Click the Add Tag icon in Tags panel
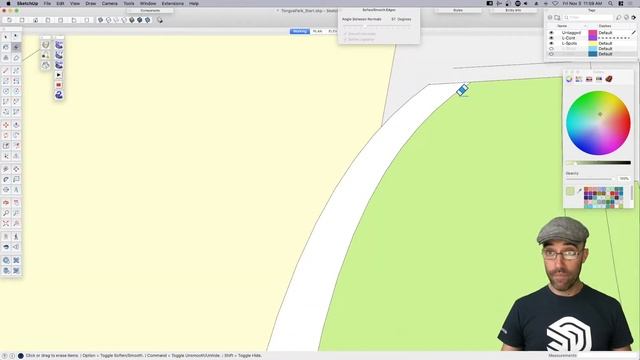640x360 pixels. click(x=550, y=18)
